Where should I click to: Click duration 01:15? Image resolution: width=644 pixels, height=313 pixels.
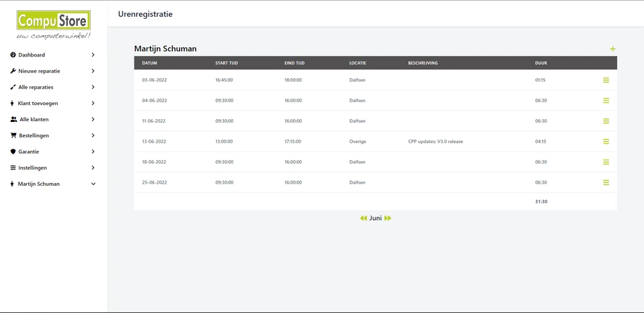pos(540,80)
